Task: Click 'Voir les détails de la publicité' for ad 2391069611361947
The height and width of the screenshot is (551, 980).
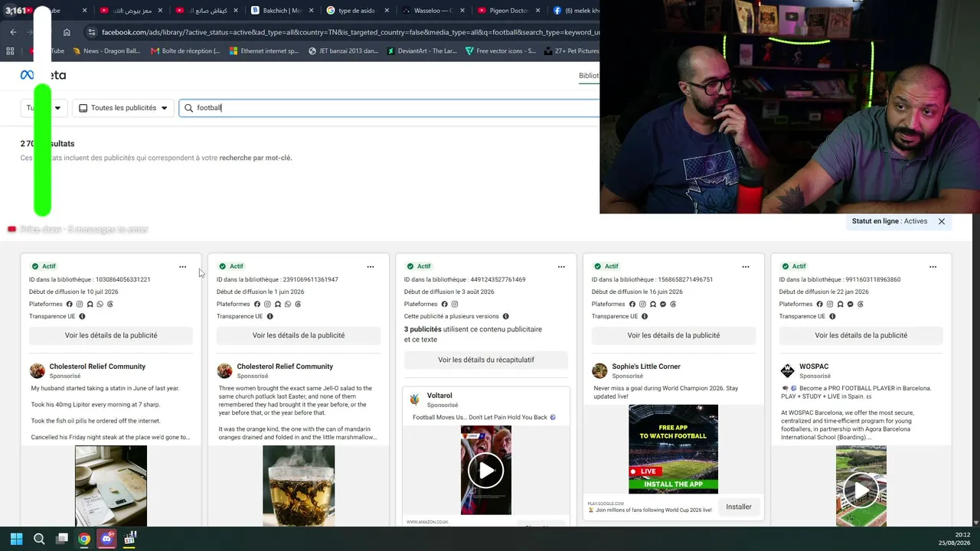Action: tap(299, 335)
